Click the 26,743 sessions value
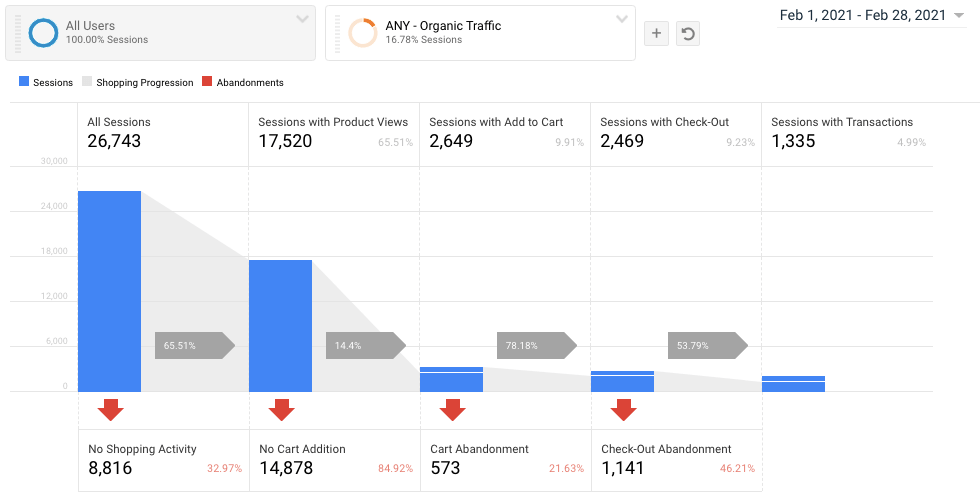The height and width of the screenshot is (496, 980). click(x=114, y=141)
